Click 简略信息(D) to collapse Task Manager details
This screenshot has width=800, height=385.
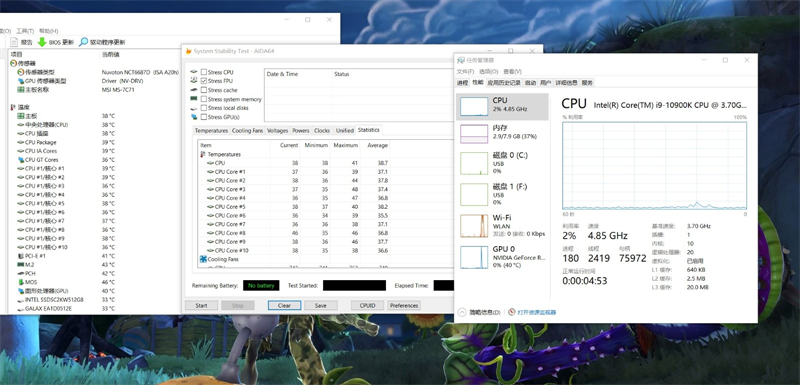click(x=485, y=312)
